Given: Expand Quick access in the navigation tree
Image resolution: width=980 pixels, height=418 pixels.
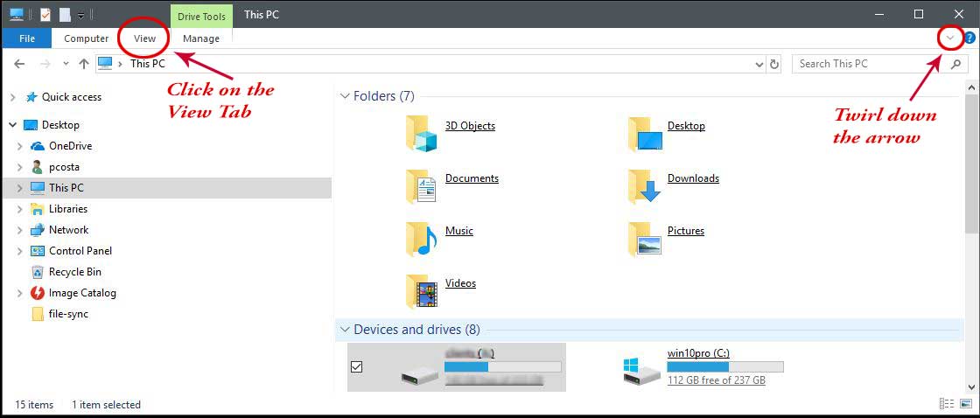Looking at the screenshot, I should pos(13,97).
